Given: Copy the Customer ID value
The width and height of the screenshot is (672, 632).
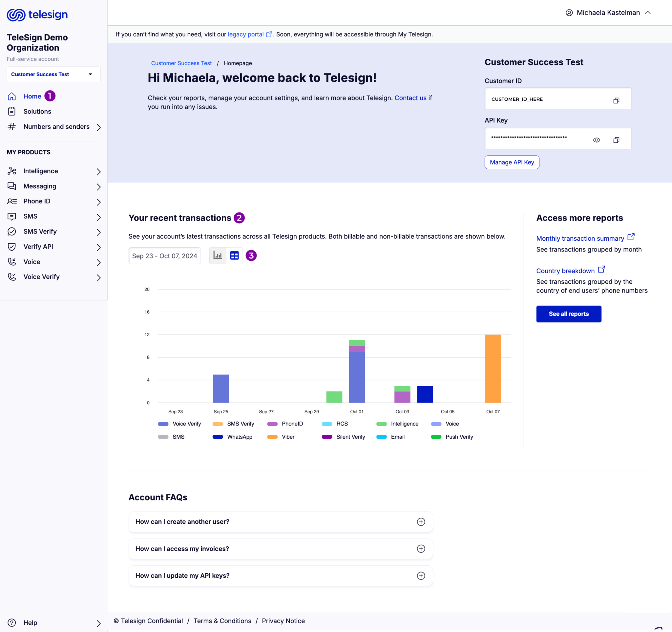Looking at the screenshot, I should (616, 100).
